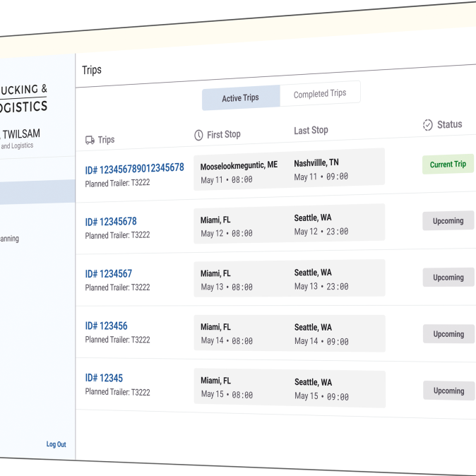476x476 pixels.
Task: Open trip ID# 12345678
Action: tap(111, 222)
